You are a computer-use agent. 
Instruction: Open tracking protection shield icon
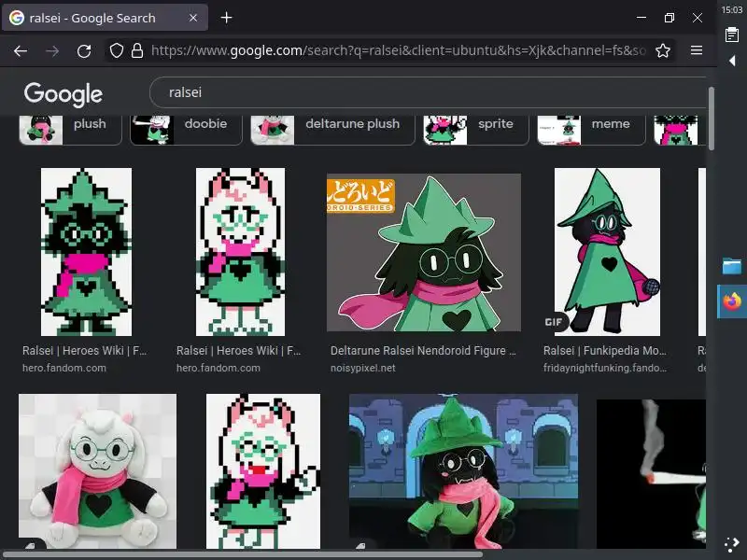pos(117,50)
